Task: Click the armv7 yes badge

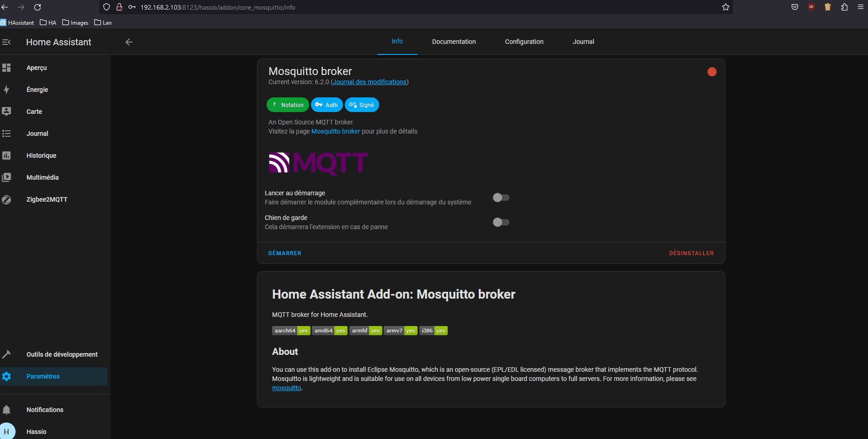Action: pos(400,331)
